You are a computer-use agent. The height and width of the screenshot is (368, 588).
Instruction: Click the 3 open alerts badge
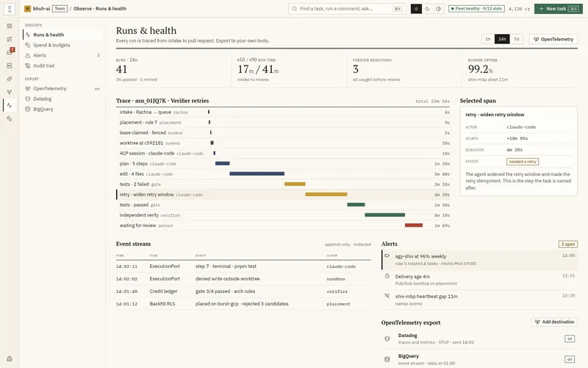point(567,244)
